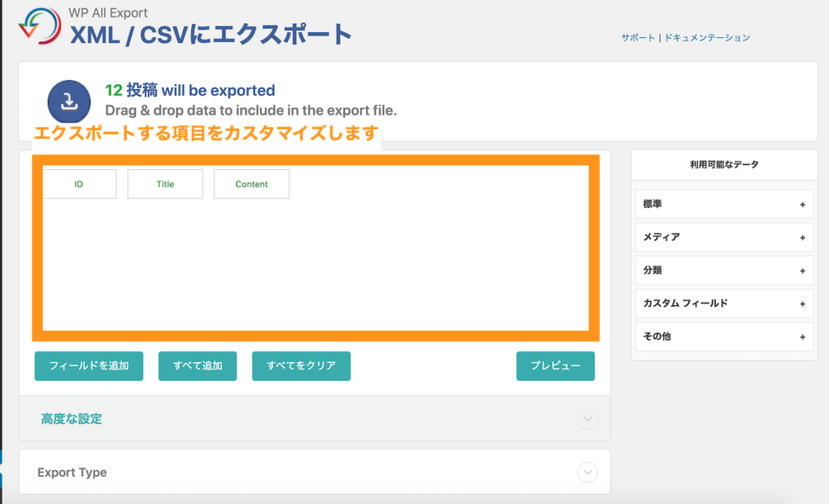Expand the カスタム フィールド section
This screenshot has width=829, height=504.
pyautogui.click(x=723, y=303)
